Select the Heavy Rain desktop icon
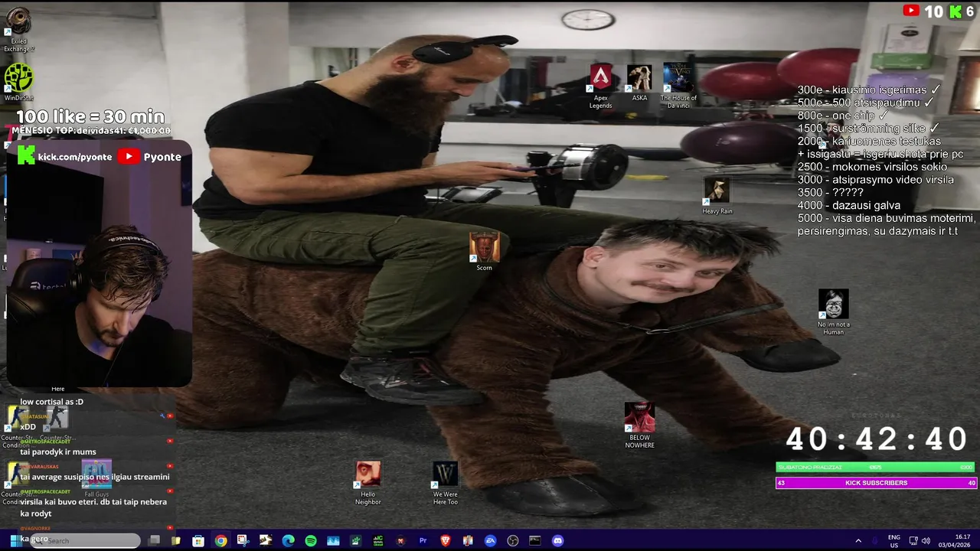980x551 pixels. [717, 196]
